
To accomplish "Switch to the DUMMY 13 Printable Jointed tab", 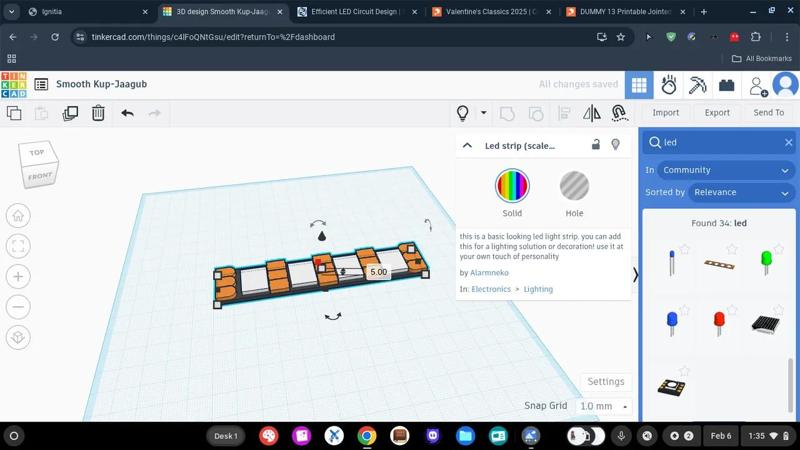I will point(626,11).
